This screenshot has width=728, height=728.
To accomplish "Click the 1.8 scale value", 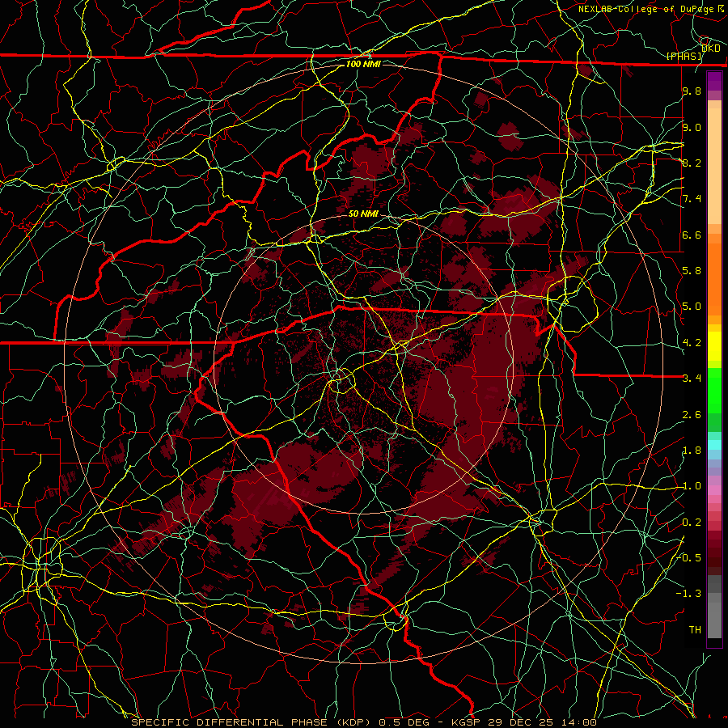I will pyautogui.click(x=692, y=451).
